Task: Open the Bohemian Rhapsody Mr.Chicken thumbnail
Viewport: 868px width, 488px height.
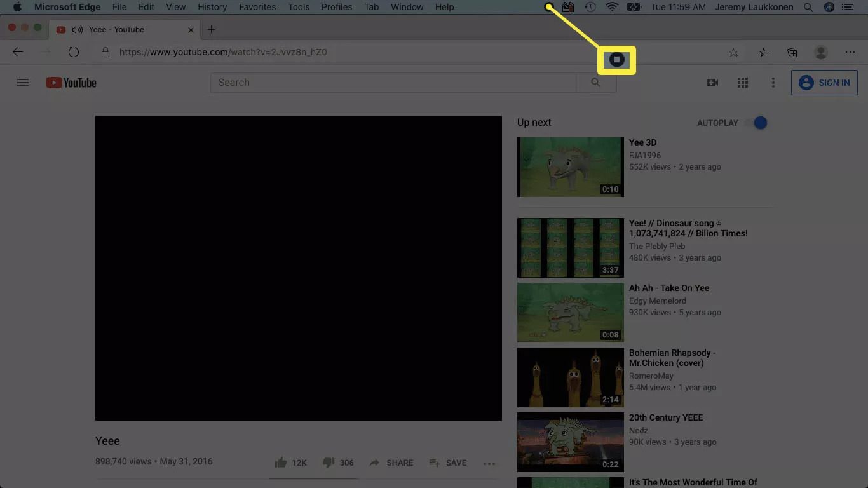Action: coord(570,377)
